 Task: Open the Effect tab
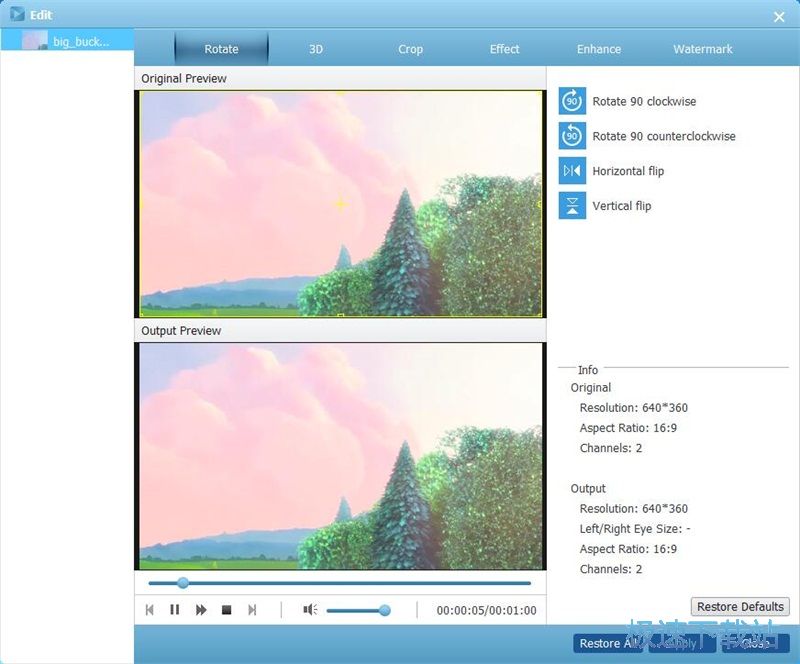504,49
